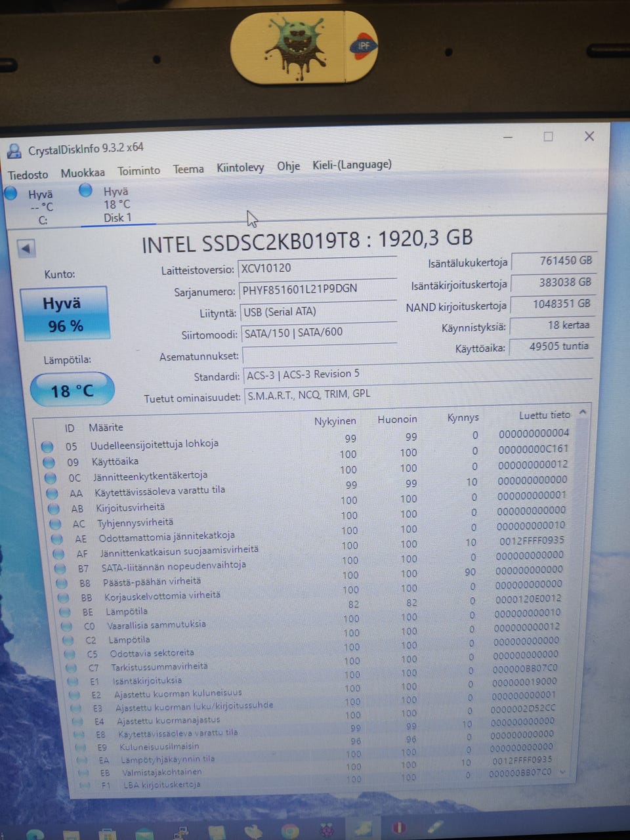Click the Luettu tieto column header
The height and width of the screenshot is (840, 630).
click(x=544, y=415)
